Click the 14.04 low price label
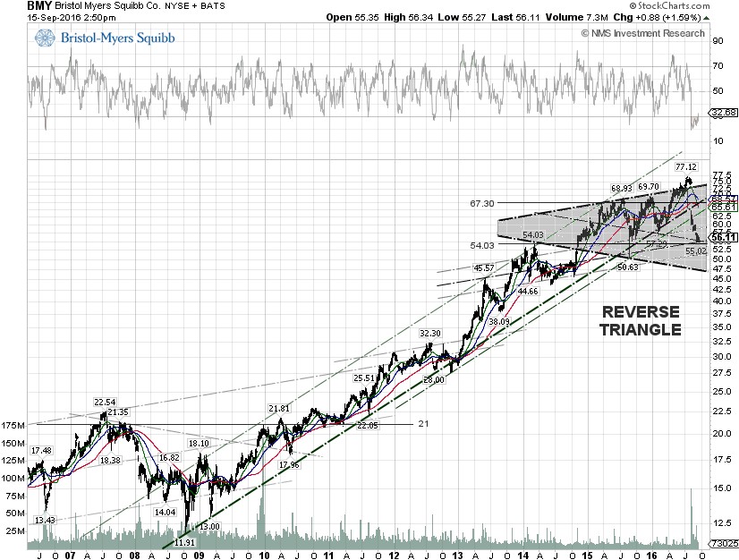 point(165,512)
